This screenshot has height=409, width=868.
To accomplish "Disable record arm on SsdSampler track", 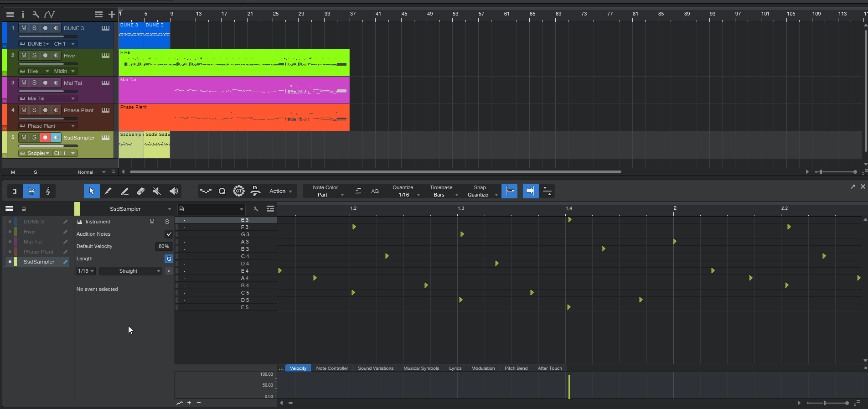I will pyautogui.click(x=45, y=138).
